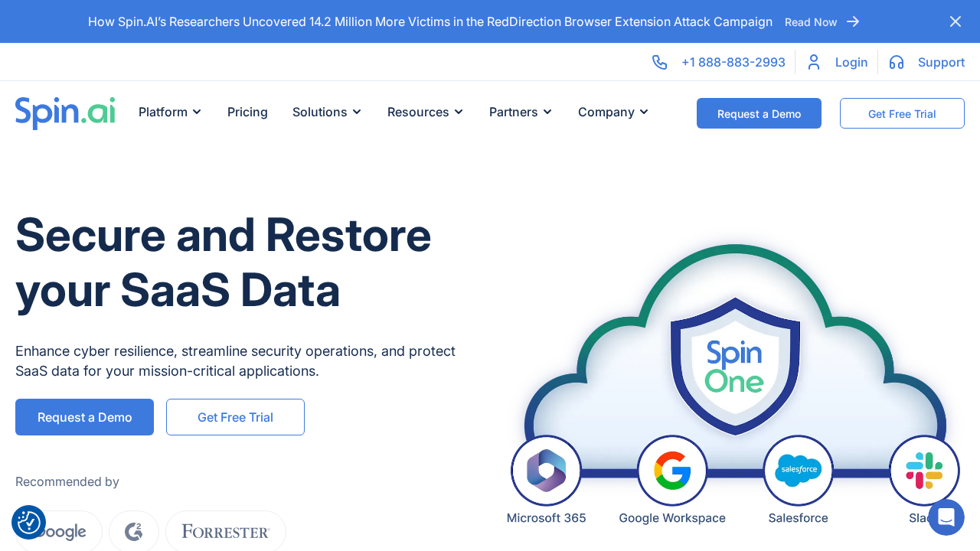Select Pricing in the navigation
Viewport: 980px width, 551px height.
247,112
